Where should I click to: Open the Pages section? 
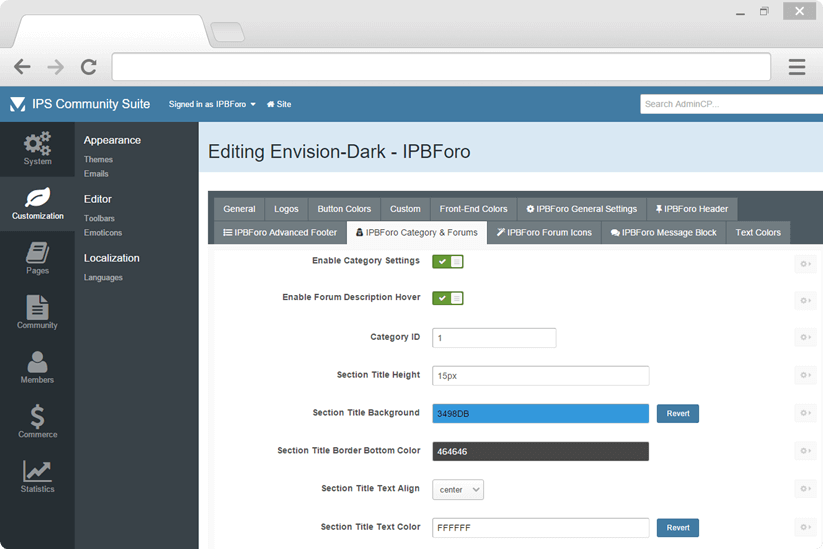[37, 259]
